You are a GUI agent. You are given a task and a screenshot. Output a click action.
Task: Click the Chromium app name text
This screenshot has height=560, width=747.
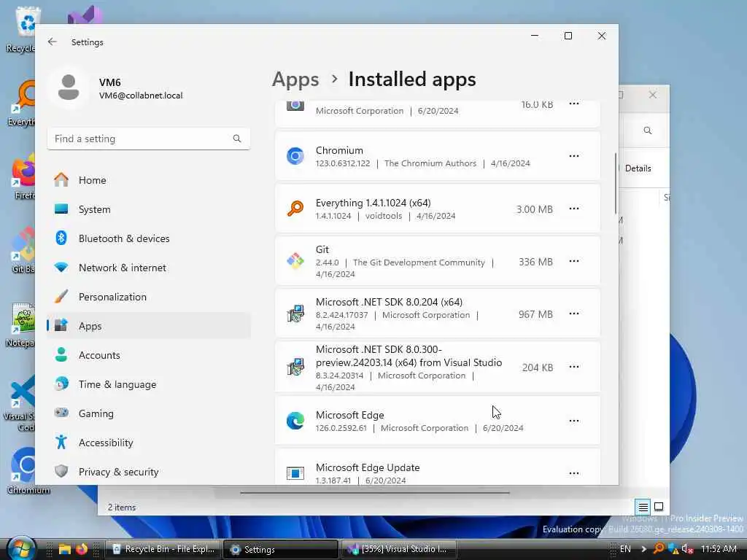tap(339, 150)
